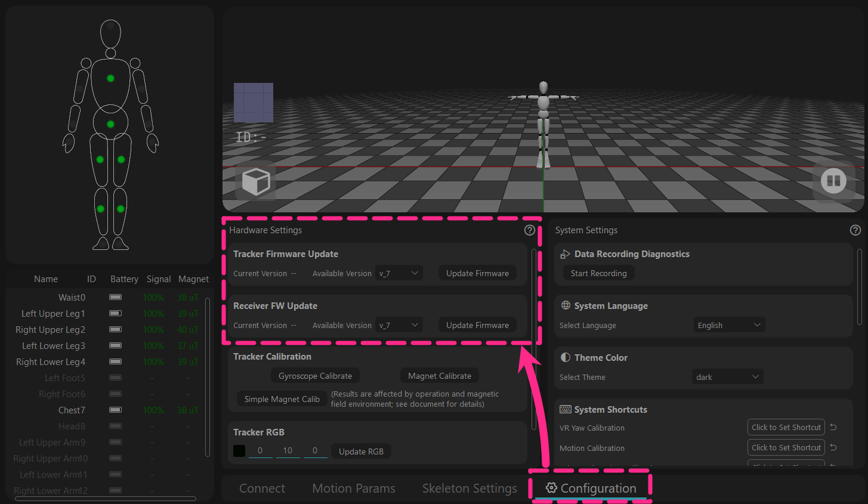Click the Tracker RGB color swatch

tap(239, 451)
